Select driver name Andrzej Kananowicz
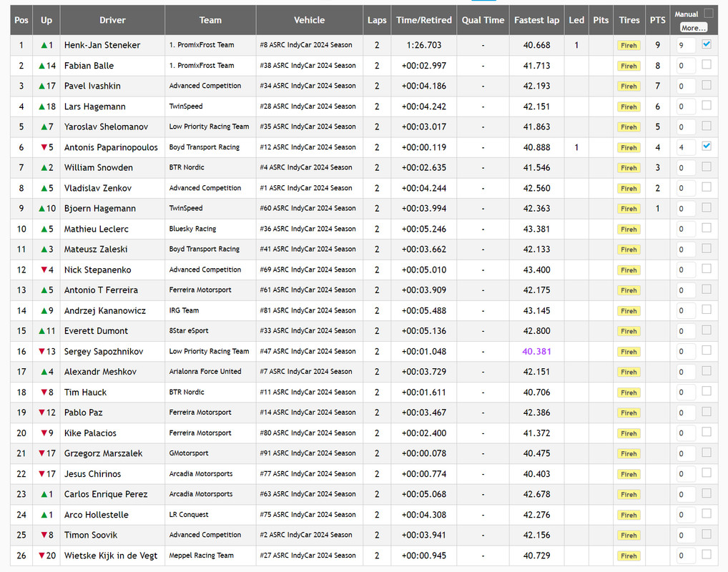 [105, 310]
